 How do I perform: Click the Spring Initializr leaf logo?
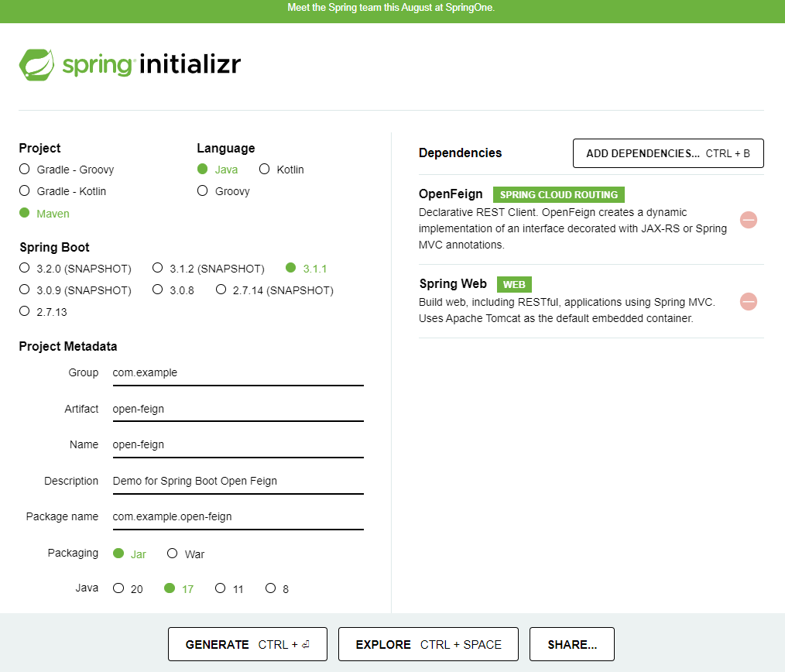click(36, 64)
